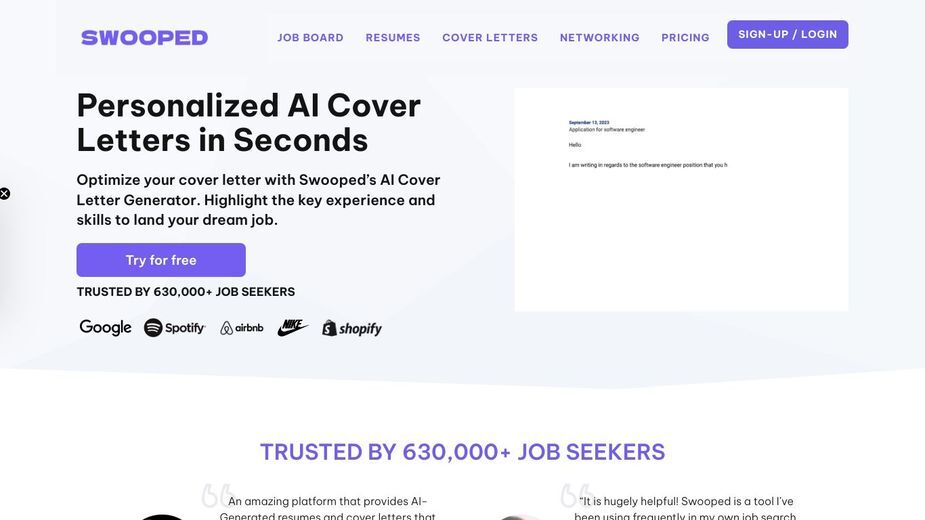Click the left testimonial quotation mark icon
Image resolution: width=925 pixels, height=520 pixels.
click(218, 495)
